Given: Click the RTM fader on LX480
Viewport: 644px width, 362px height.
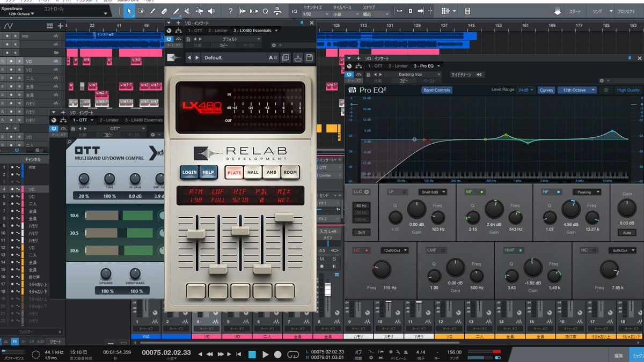Looking at the screenshot, I should (195, 234).
